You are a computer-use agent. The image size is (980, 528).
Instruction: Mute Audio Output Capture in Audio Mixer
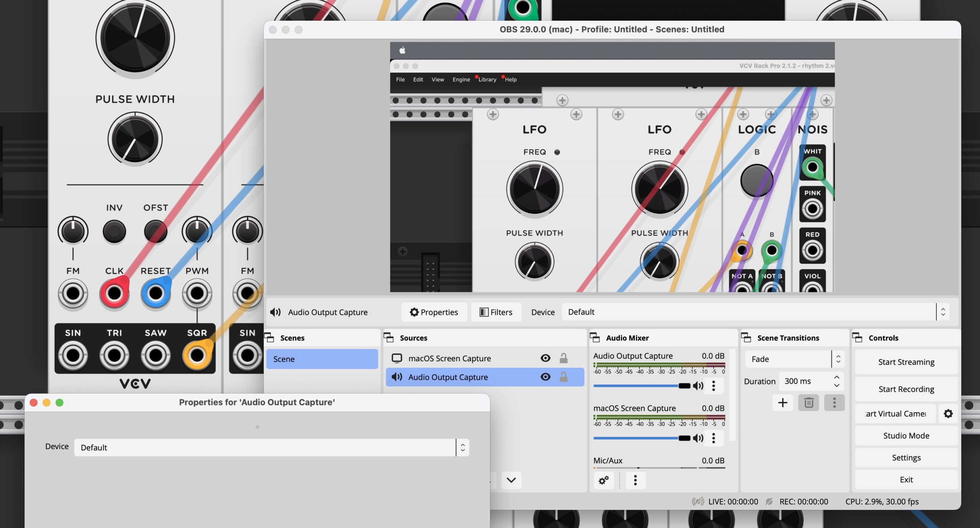tap(698, 385)
